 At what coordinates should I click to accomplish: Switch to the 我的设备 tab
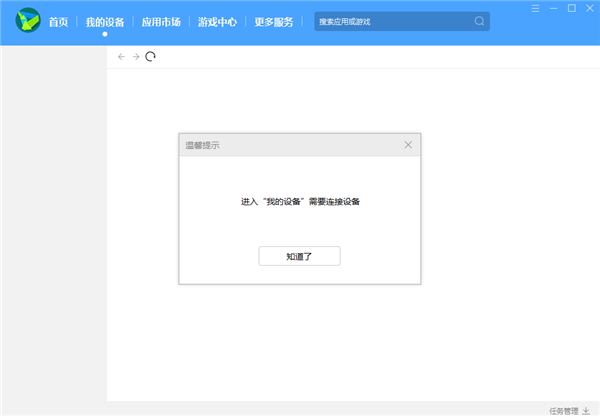coord(105,22)
